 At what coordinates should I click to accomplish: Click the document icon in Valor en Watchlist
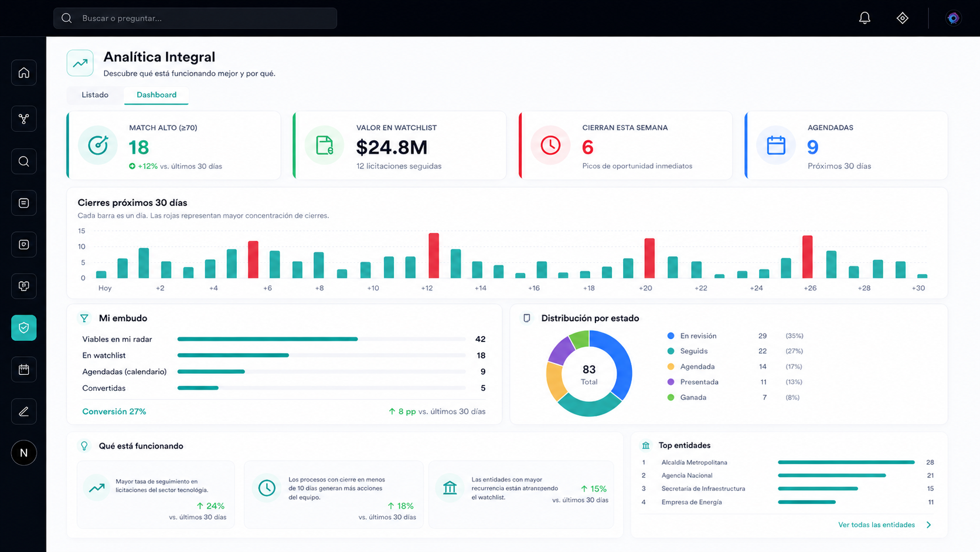coord(324,145)
